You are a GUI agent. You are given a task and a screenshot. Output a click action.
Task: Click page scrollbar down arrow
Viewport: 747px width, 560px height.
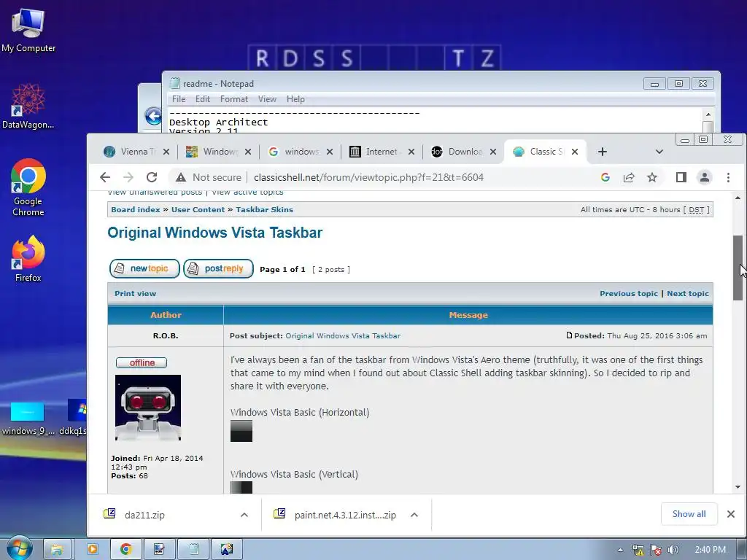click(738, 486)
